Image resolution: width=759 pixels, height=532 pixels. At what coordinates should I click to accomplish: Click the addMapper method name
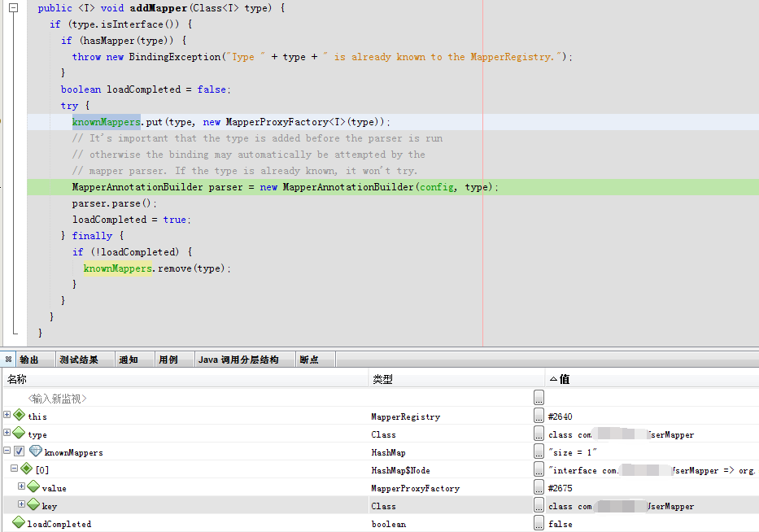(x=159, y=8)
